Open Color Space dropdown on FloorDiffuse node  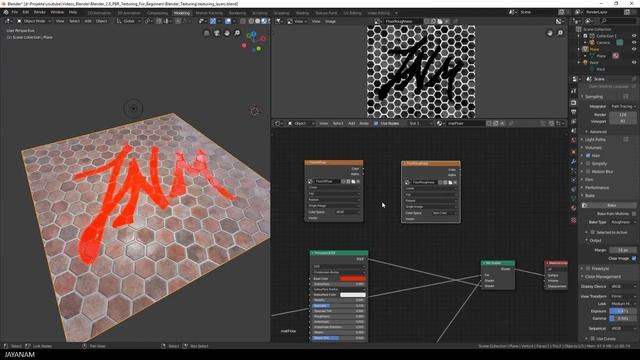347,212
